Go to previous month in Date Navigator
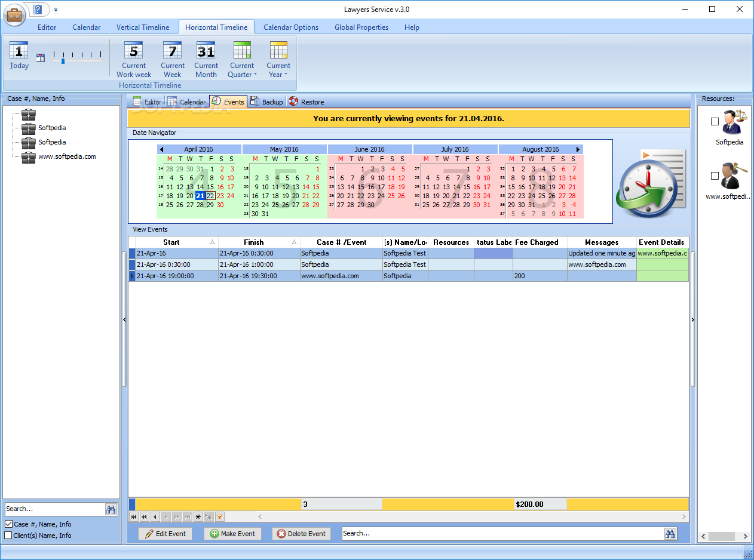The width and height of the screenshot is (754, 560). [x=161, y=149]
